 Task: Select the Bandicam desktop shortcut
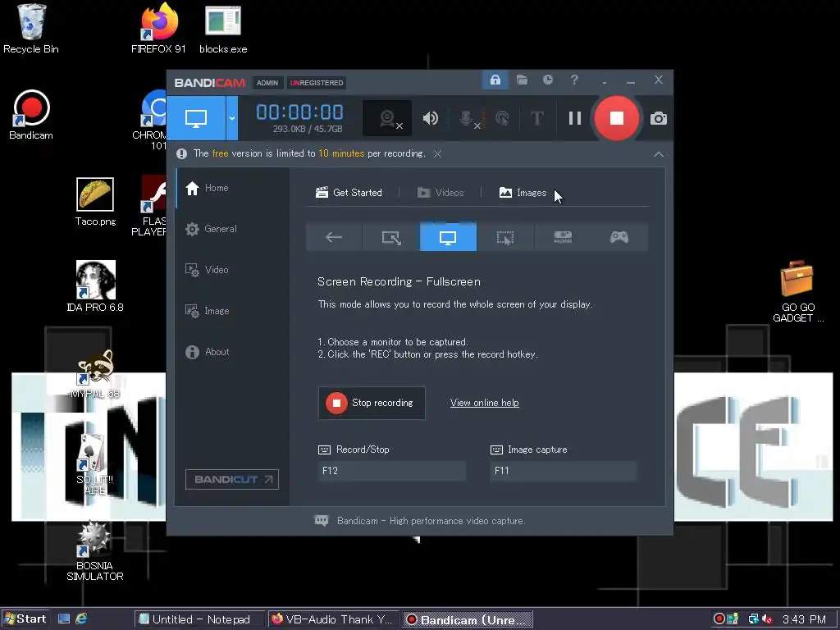tap(31, 115)
